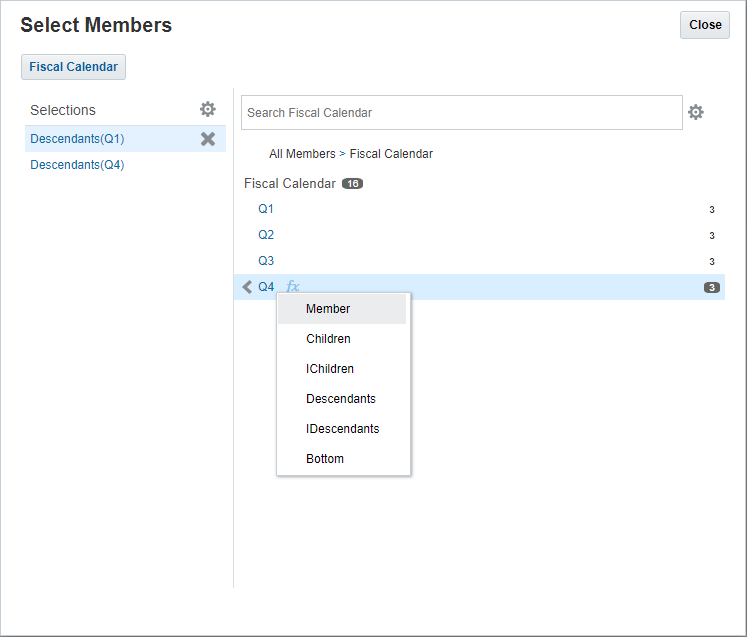The width and height of the screenshot is (747, 637).
Task: Click in the Search Fiscal Calendar field
Action: coord(462,112)
